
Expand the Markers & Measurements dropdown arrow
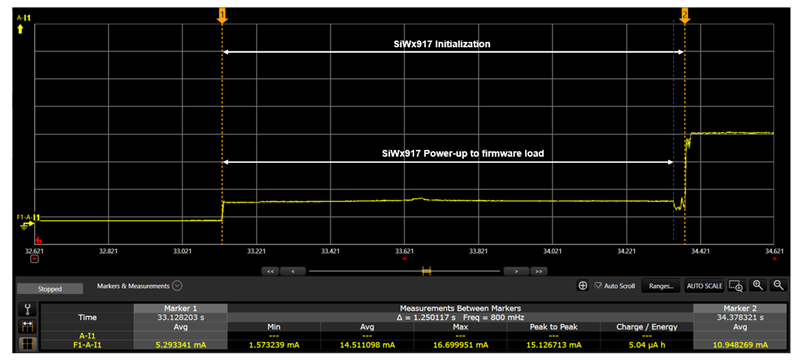(177, 285)
